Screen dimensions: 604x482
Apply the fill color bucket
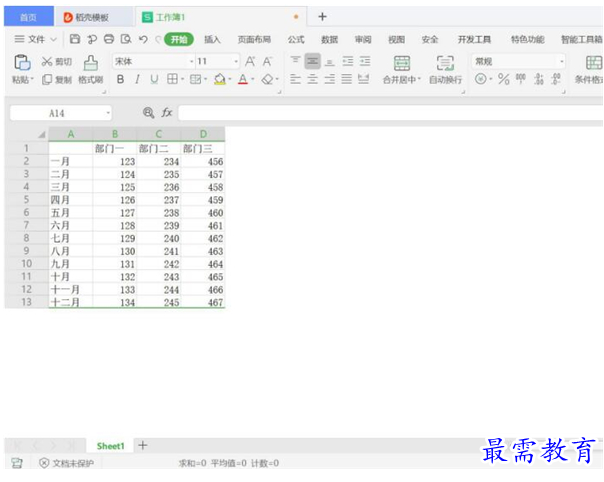click(x=220, y=79)
